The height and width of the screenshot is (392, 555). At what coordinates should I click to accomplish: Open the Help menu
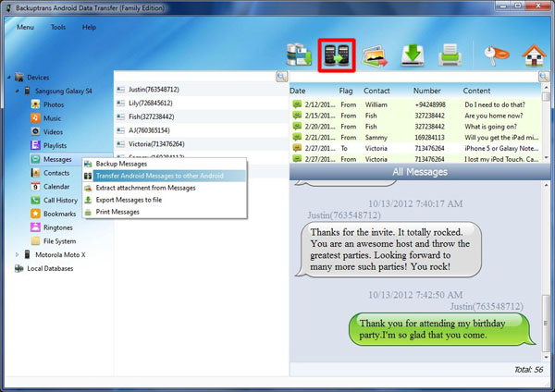click(89, 27)
